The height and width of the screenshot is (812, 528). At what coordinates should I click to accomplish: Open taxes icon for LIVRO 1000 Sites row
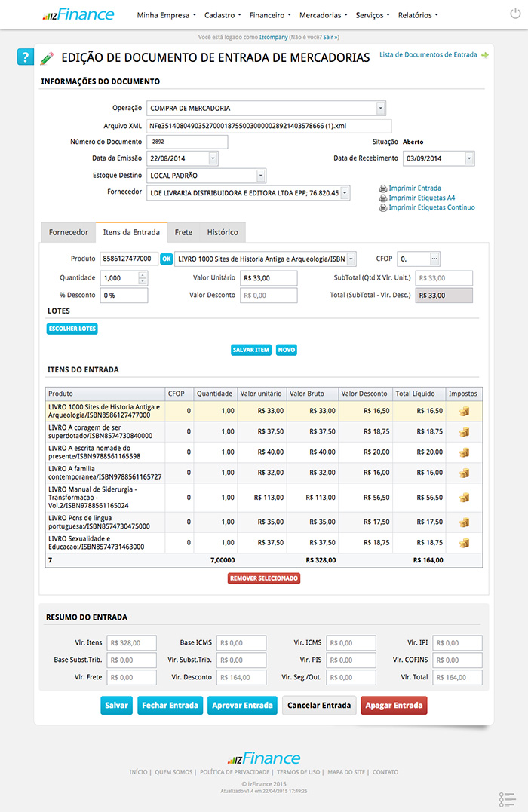point(464,411)
